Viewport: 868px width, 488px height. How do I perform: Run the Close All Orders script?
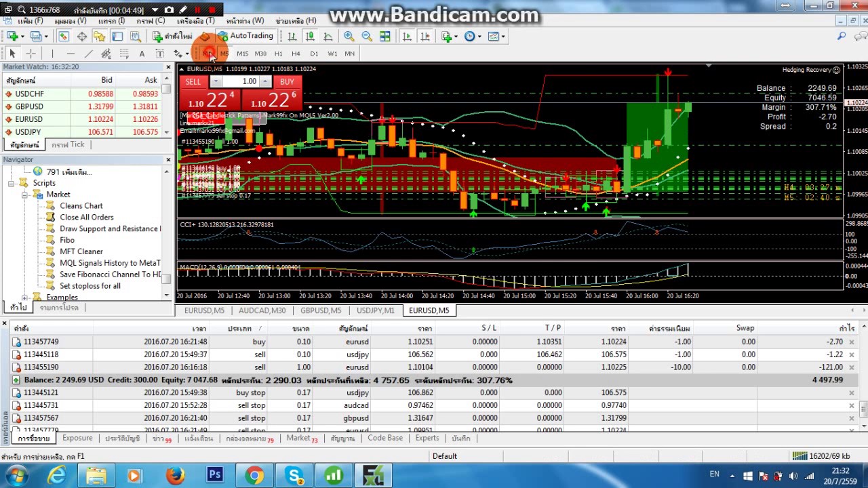87,218
